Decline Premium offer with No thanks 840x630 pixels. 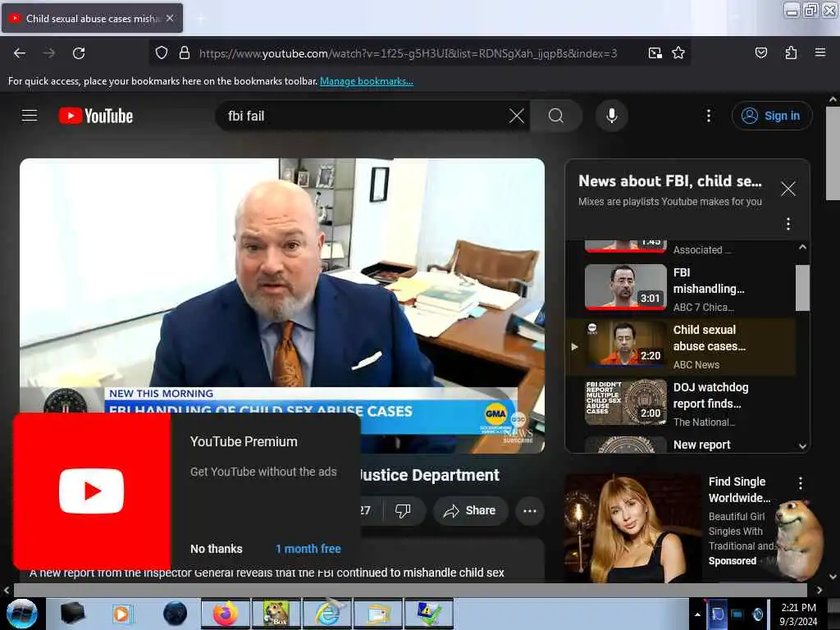point(217,549)
